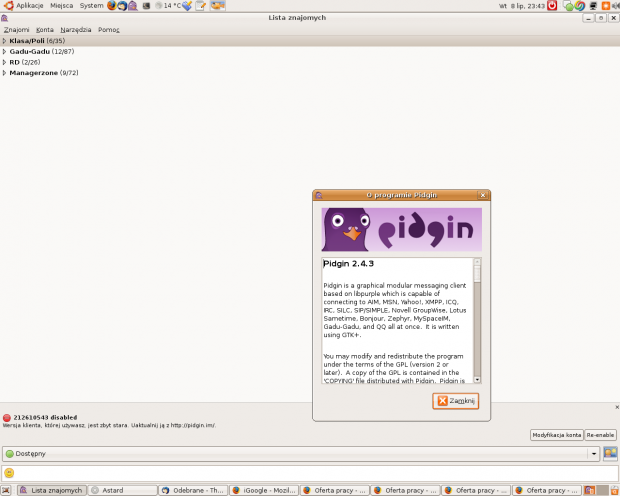The height and width of the screenshot is (496, 620).
Task: Open the terminal launcher icon
Action: point(146,6)
